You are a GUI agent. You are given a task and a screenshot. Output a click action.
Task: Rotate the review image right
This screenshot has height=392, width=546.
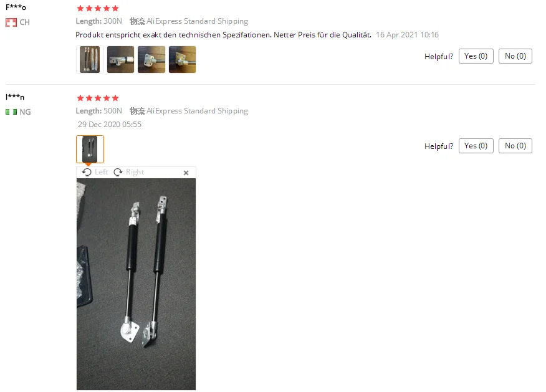129,172
